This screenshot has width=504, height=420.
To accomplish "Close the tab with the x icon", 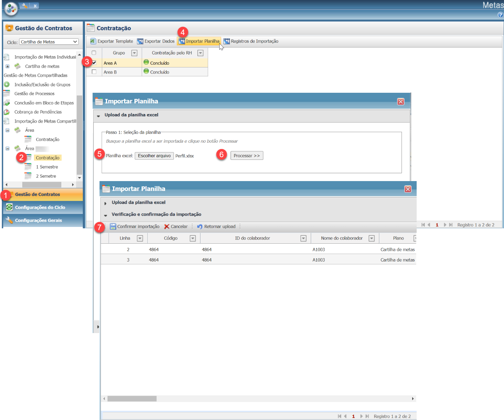I will [x=35, y=6].
